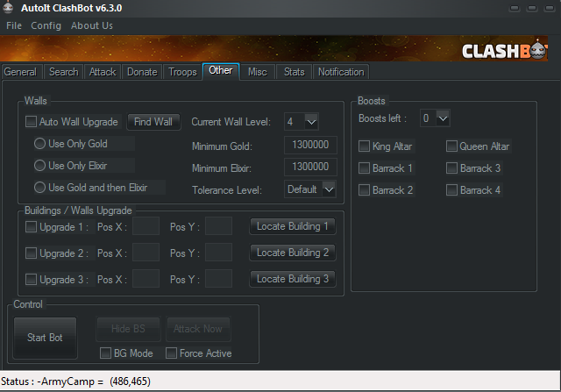Viewport: 561px width, 392px height.
Task: Click Locate Building 2 button
Action: pyautogui.click(x=293, y=253)
